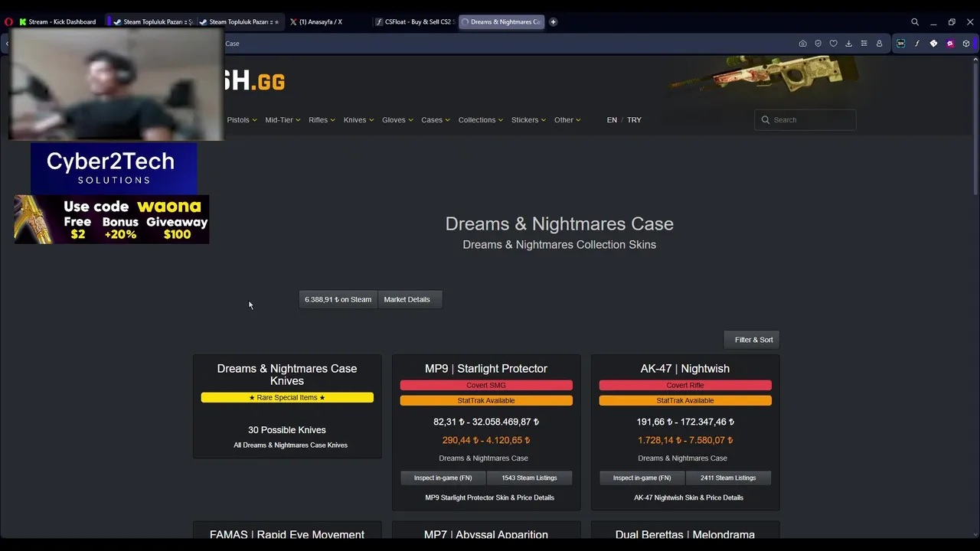Focus the site Search input field

tap(805, 120)
